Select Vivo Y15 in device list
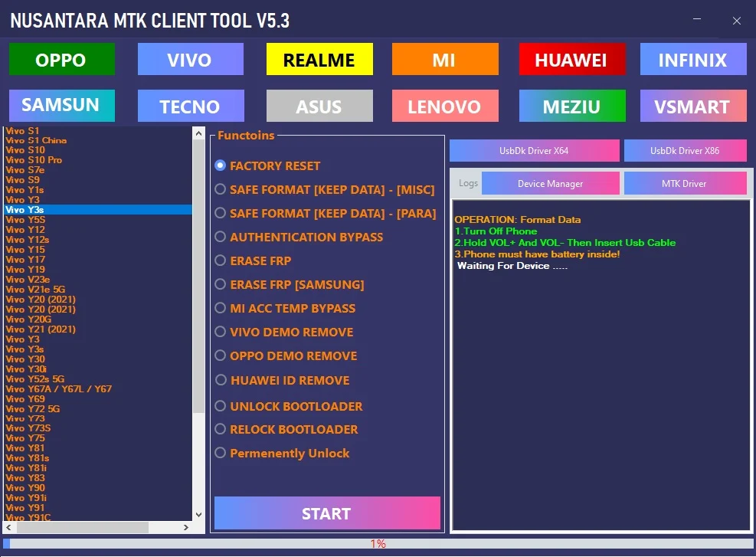 tap(98, 249)
